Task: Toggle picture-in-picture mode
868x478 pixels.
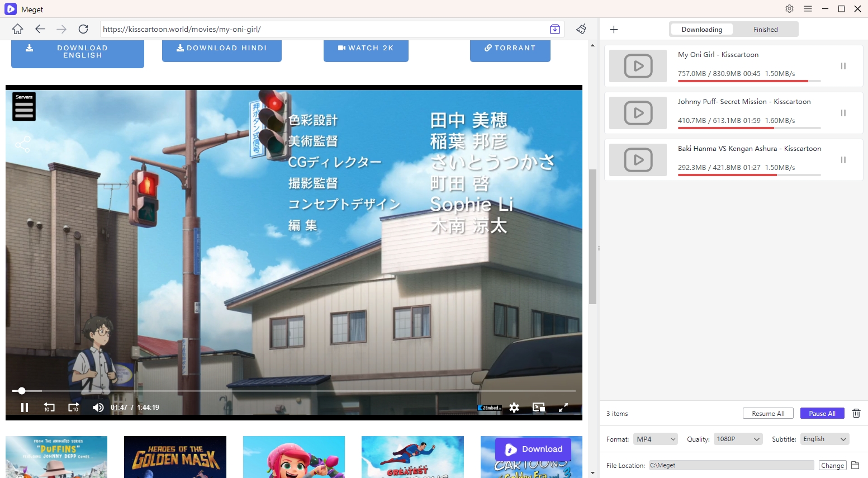Action: point(539,408)
